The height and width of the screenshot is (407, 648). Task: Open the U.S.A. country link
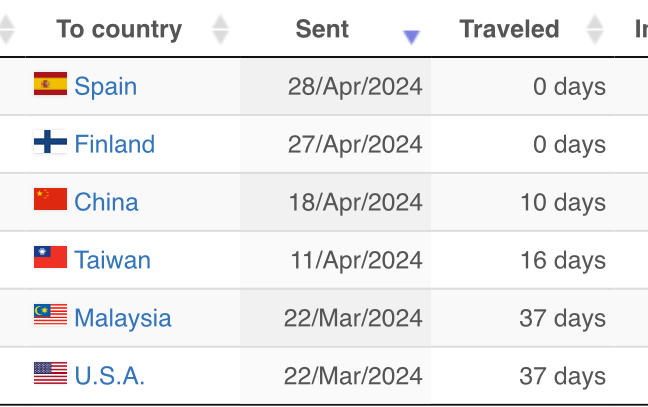[x=110, y=376]
